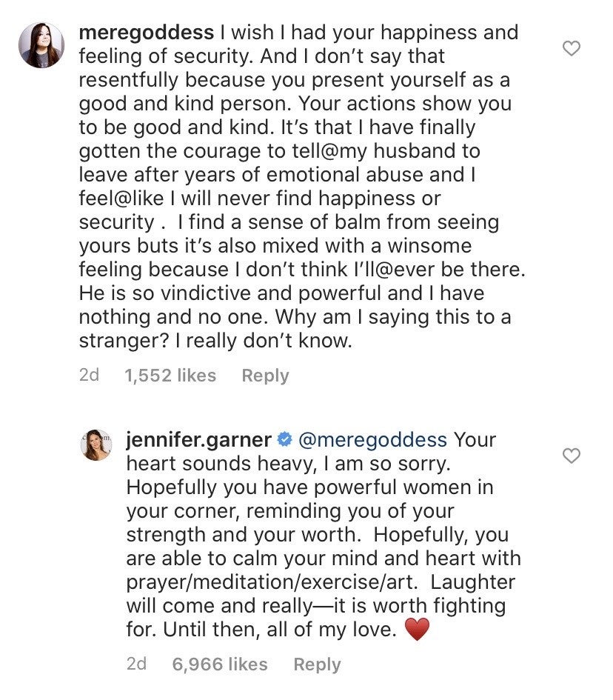The height and width of the screenshot is (700, 613).
Task: Click the 2d timestamp beside 6,966 likes
Action: coord(136,664)
